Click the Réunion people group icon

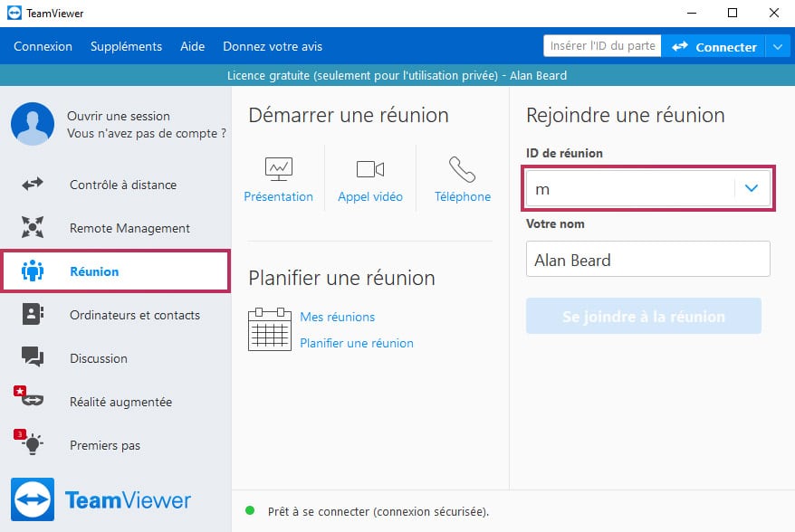click(x=33, y=271)
